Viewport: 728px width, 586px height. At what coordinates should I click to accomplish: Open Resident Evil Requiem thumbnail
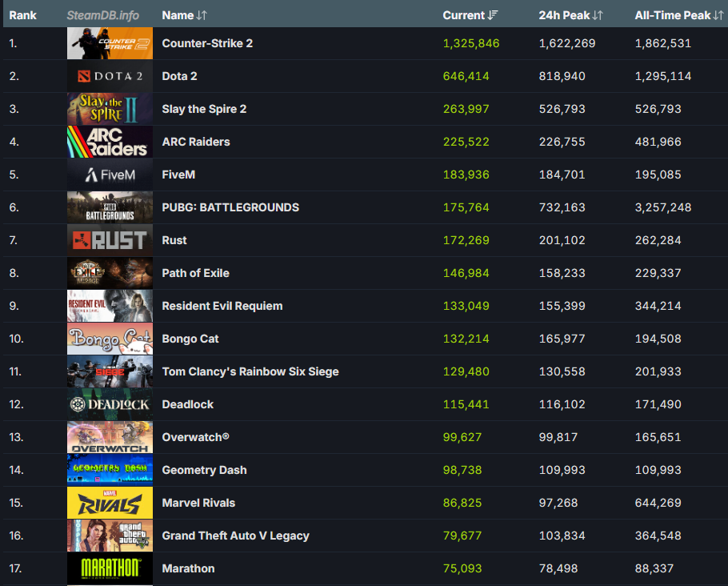(x=110, y=306)
